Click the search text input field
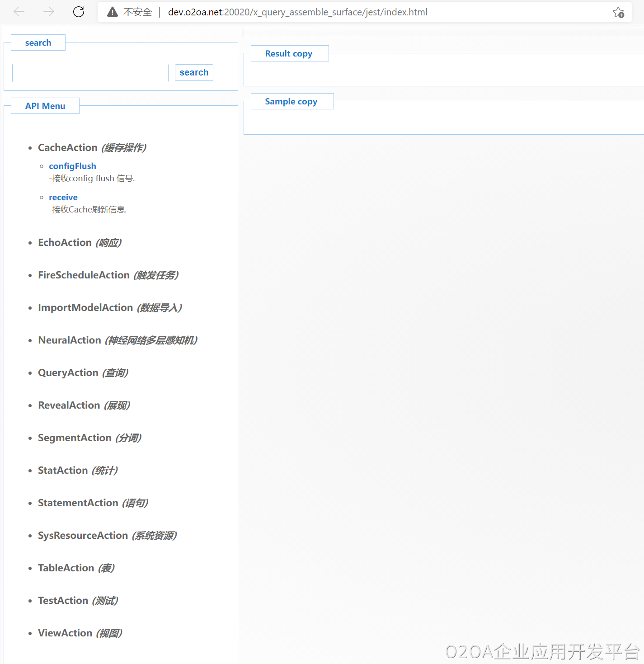This screenshot has height=664, width=644. (x=90, y=73)
